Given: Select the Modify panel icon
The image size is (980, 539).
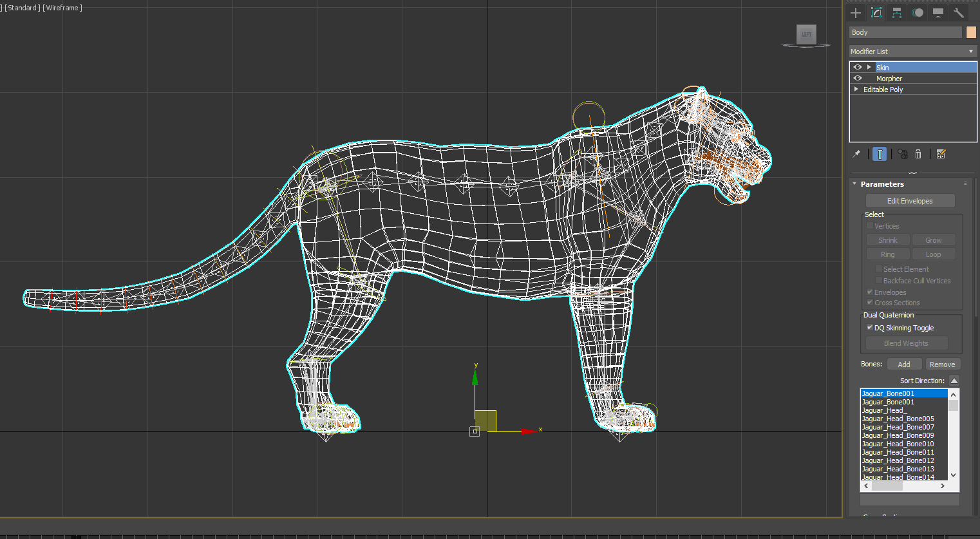Looking at the screenshot, I should pyautogui.click(x=876, y=12).
